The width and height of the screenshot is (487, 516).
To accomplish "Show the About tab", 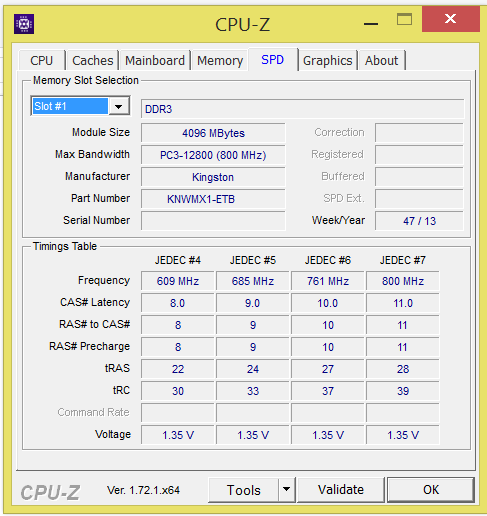I will click(382, 61).
